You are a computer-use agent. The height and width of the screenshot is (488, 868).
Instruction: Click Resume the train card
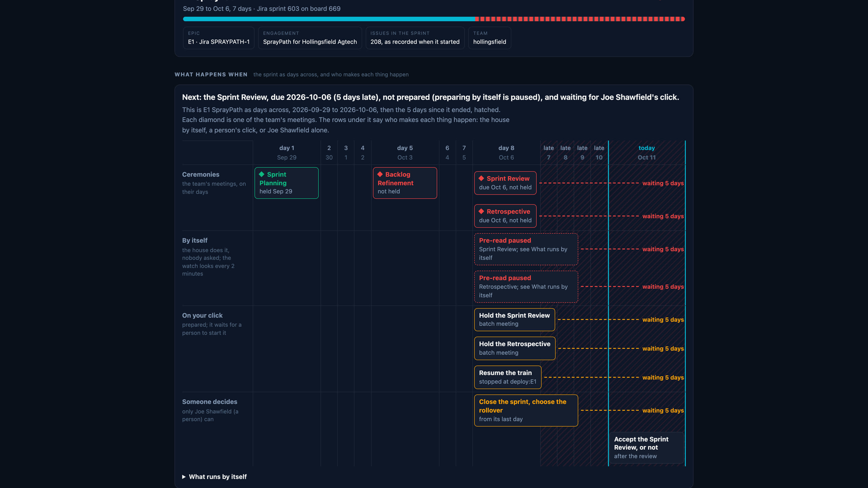[x=508, y=377]
